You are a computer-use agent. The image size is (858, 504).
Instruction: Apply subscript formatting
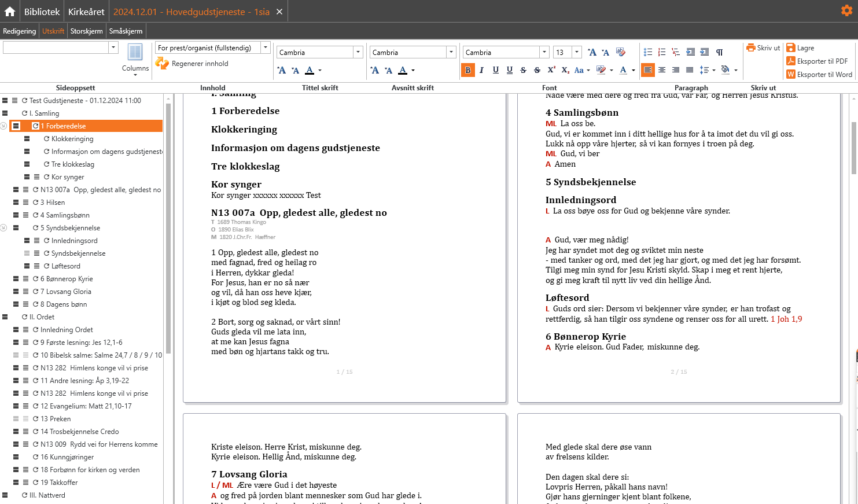(x=565, y=70)
